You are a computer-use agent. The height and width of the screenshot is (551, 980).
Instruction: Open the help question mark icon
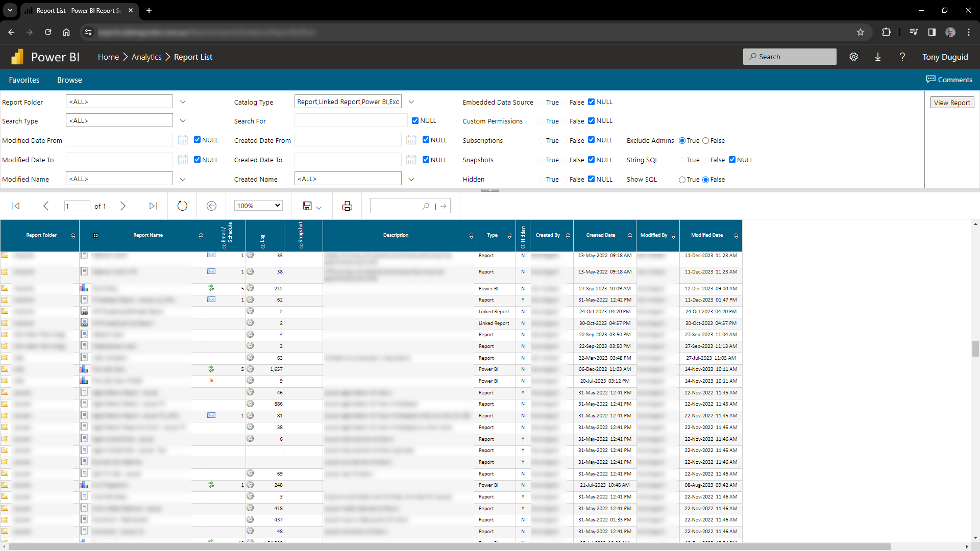(x=902, y=57)
